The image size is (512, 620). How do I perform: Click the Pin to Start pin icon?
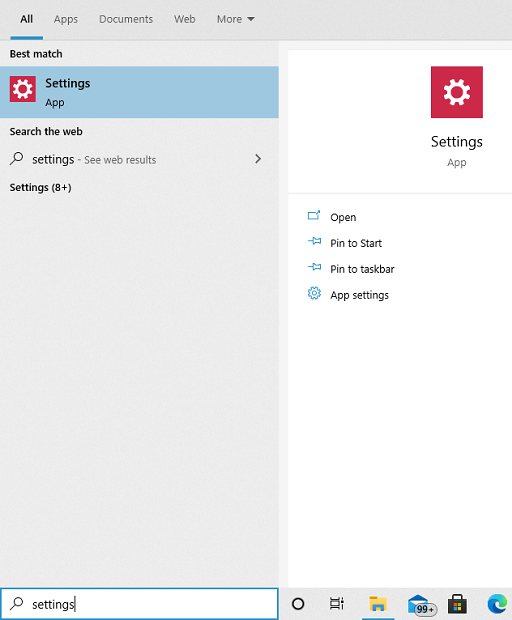(x=314, y=242)
